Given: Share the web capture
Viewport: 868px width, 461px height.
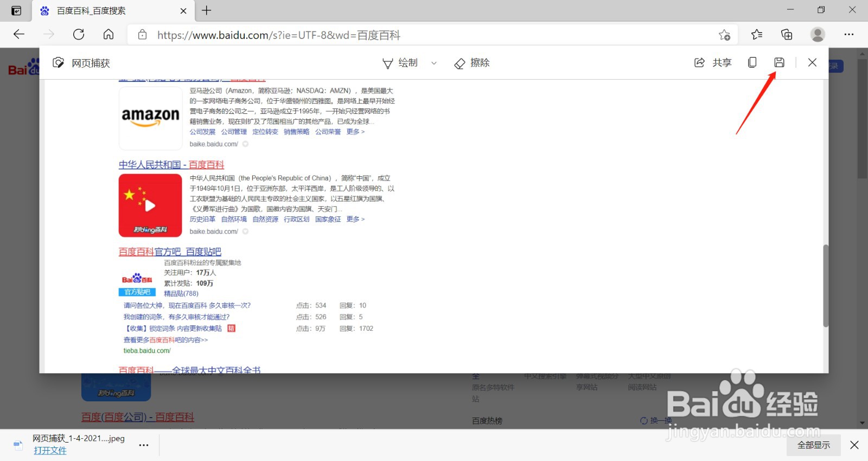Looking at the screenshot, I should click(x=713, y=63).
